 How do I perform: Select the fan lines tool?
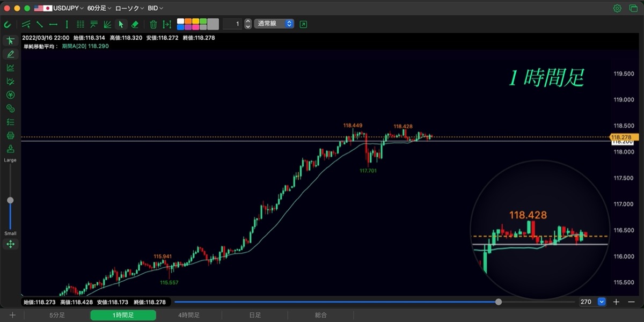pos(107,24)
